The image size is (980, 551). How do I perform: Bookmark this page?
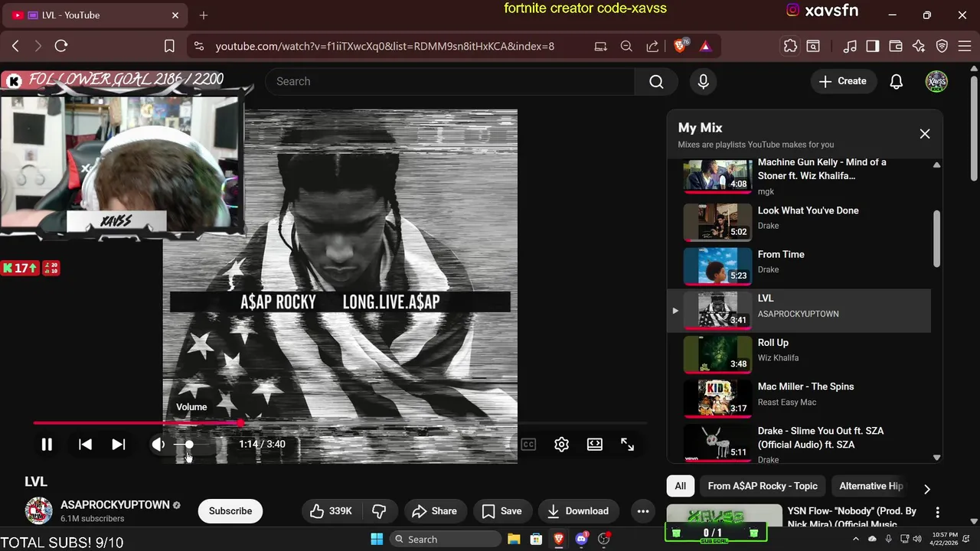[x=170, y=46]
